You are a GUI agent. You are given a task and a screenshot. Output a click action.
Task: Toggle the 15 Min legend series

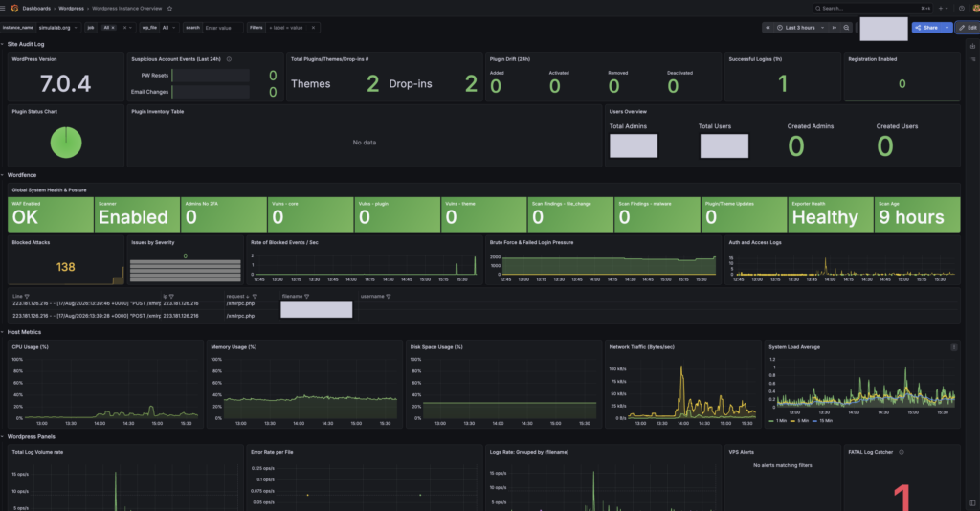pos(822,420)
